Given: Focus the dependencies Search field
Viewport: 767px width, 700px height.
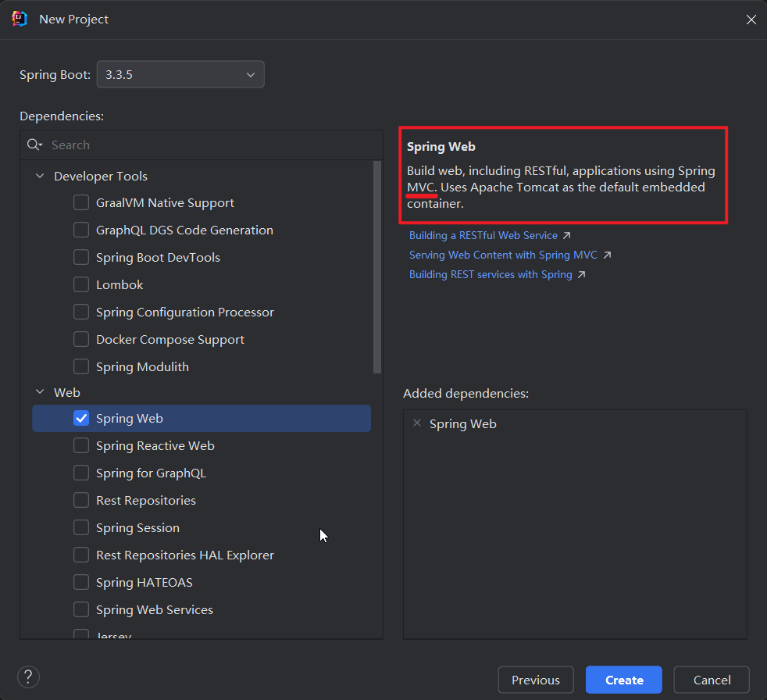Looking at the screenshot, I should (211, 145).
